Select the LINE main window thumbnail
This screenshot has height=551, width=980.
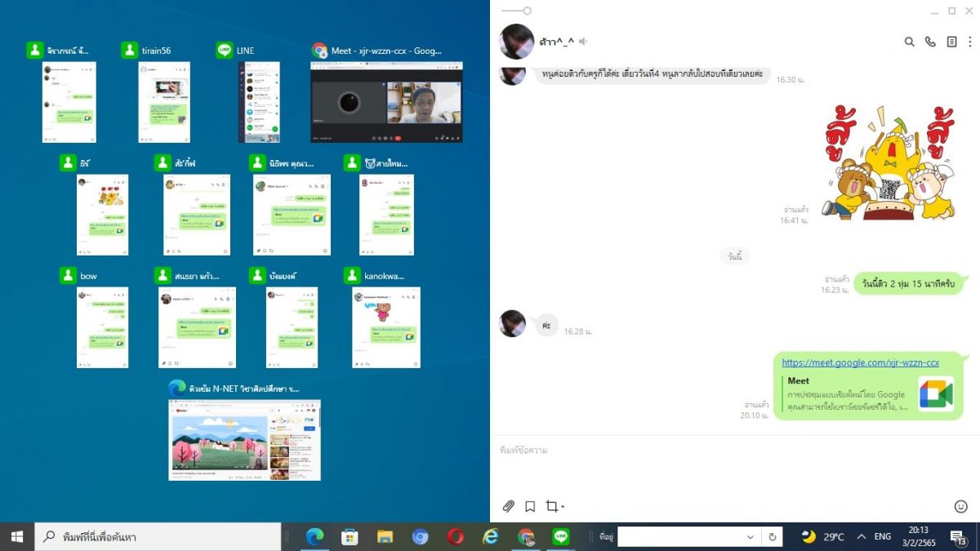click(x=258, y=102)
